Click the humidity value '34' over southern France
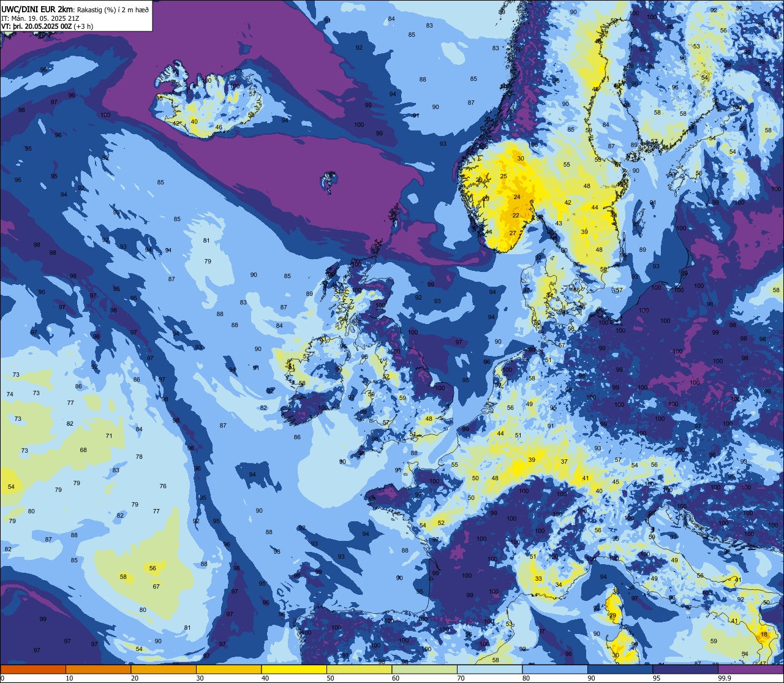Screen dimensions: 784x683 (559, 584)
